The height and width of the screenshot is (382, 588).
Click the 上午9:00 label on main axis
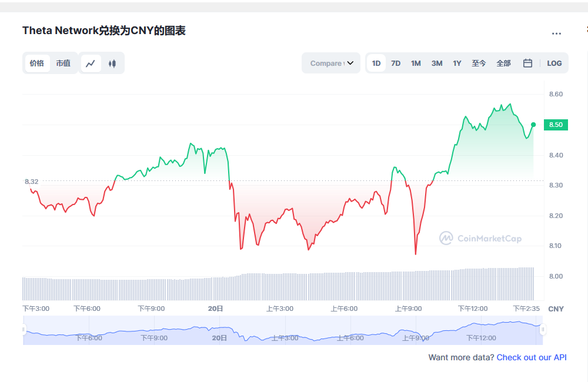tap(409, 309)
